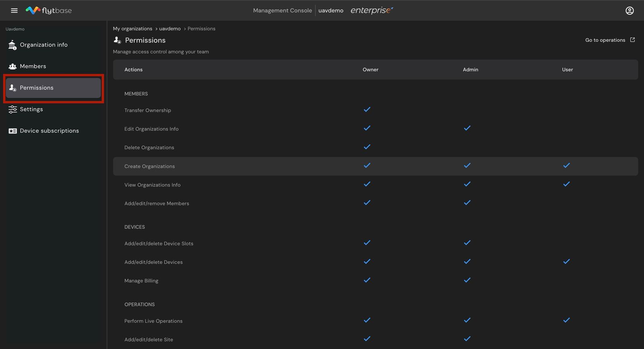This screenshot has height=349, width=644.
Task: Click the Admin checkmark for Add/edit/remove Members
Action: point(467,202)
